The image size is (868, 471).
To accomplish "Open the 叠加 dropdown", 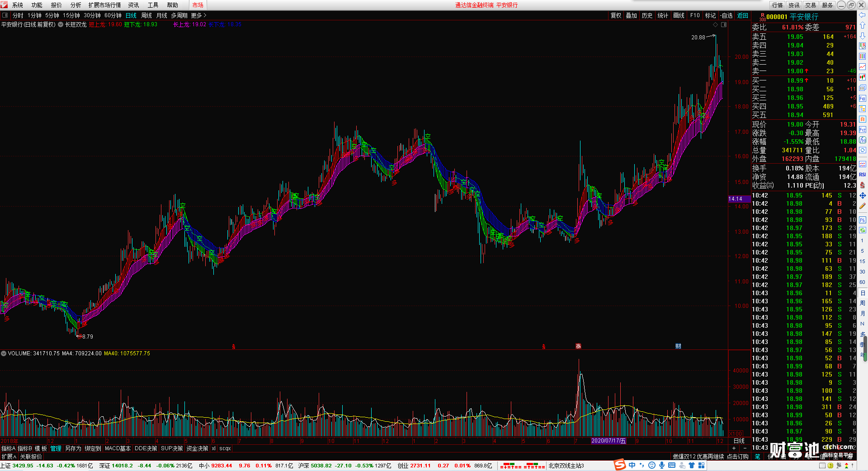I will [x=631, y=15].
